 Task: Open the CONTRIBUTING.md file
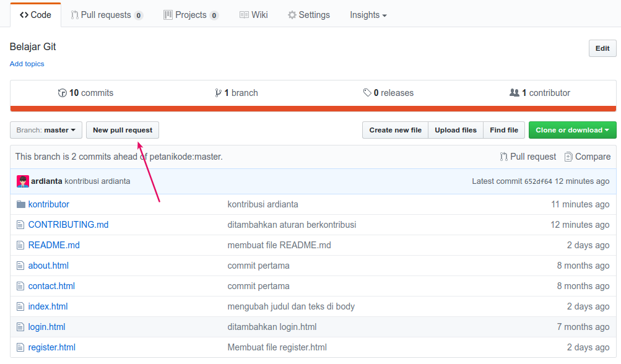tap(68, 224)
